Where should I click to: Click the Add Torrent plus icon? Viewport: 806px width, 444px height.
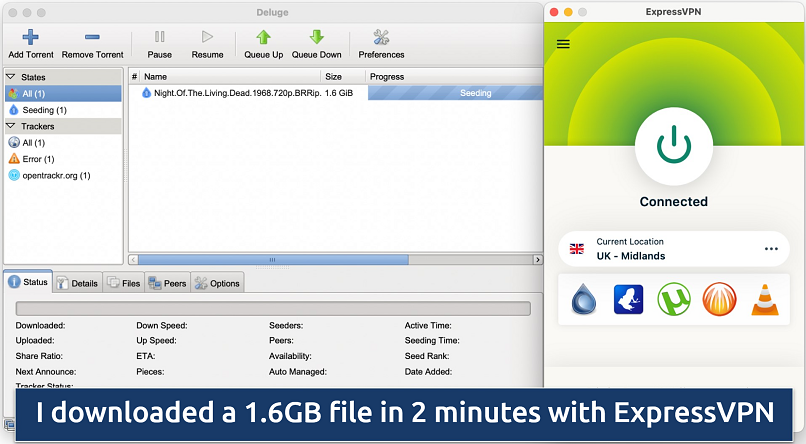(x=30, y=37)
